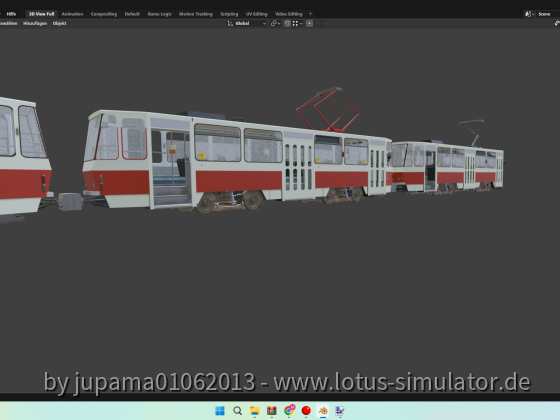The height and width of the screenshot is (420, 560).
Task: Switch to the UV Editing workspace tab
Action: point(256,14)
